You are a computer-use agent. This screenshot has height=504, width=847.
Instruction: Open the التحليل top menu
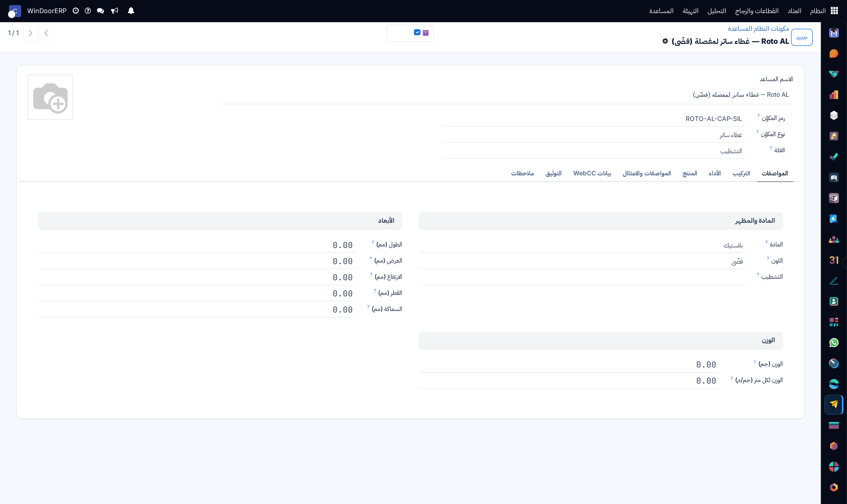click(x=716, y=11)
